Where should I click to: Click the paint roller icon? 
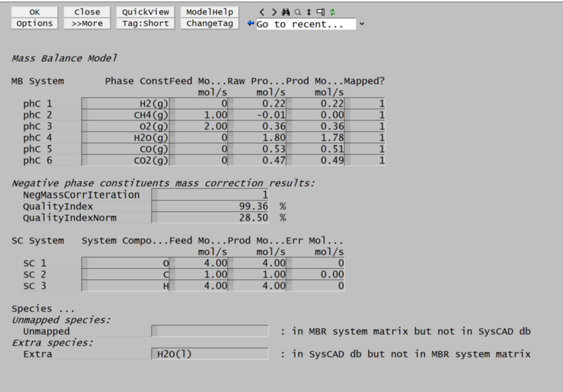point(320,12)
